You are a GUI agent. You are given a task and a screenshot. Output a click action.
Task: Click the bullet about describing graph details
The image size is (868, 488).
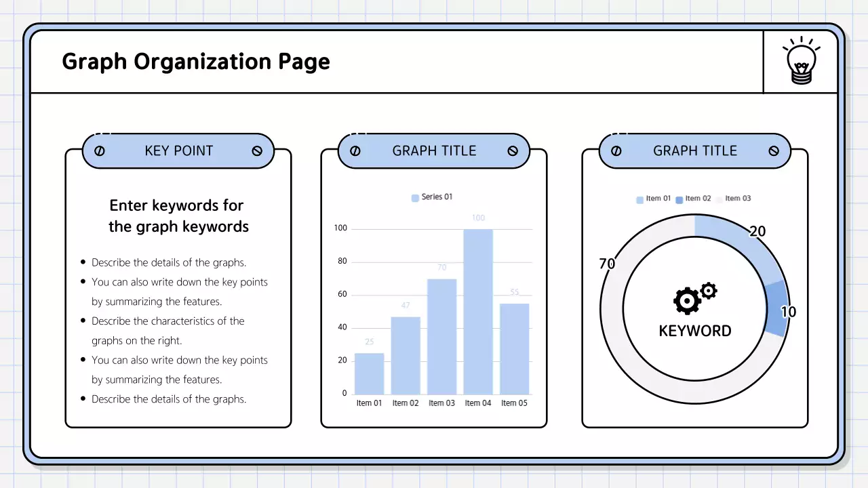click(168, 262)
